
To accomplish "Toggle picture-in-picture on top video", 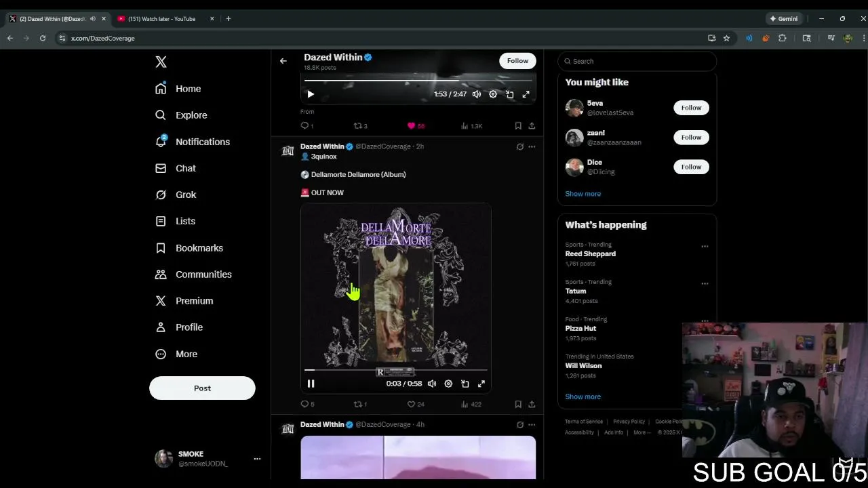I will 510,94.
